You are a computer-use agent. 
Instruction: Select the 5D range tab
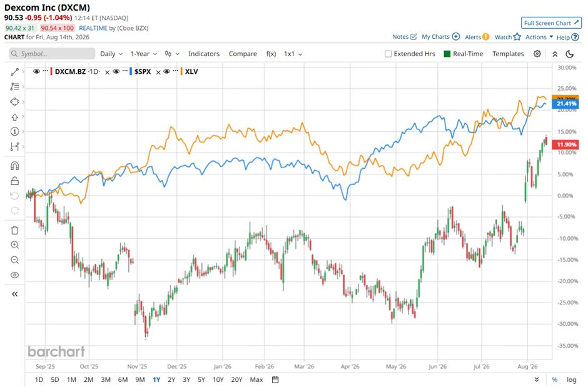[x=55, y=379]
